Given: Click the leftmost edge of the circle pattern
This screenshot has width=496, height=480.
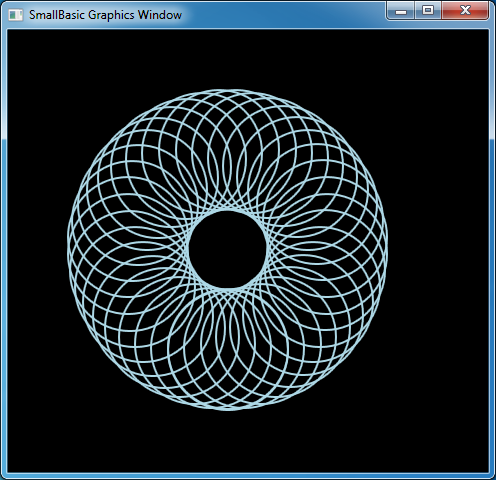Looking at the screenshot, I should coord(69,249).
